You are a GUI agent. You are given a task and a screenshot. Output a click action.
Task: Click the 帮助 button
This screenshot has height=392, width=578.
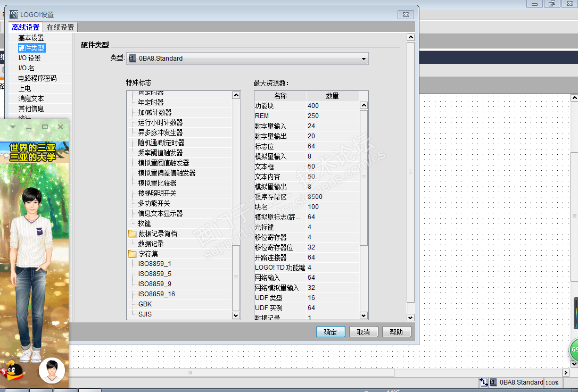pyautogui.click(x=397, y=332)
